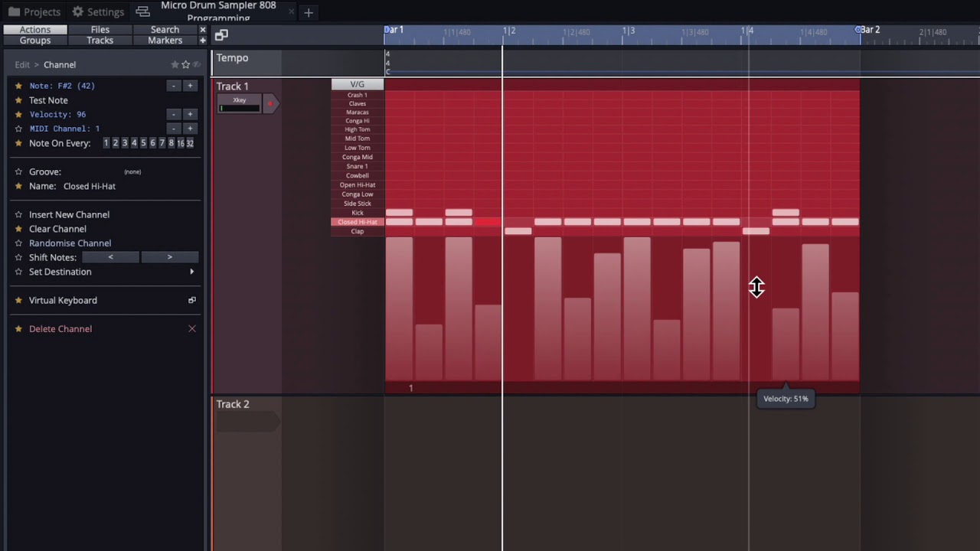Switch to the Tracks tab

100,41
